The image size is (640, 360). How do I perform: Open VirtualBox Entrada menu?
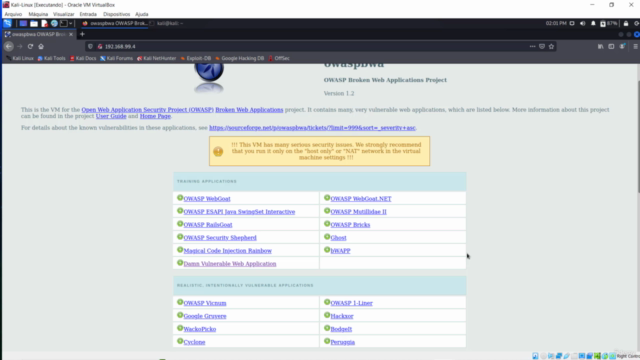88,14
